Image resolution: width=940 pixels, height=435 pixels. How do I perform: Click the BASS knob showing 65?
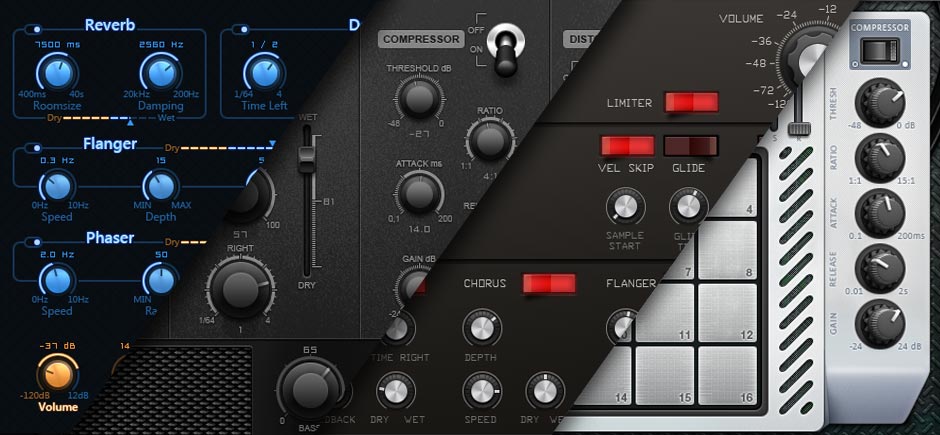pyautogui.click(x=310, y=390)
